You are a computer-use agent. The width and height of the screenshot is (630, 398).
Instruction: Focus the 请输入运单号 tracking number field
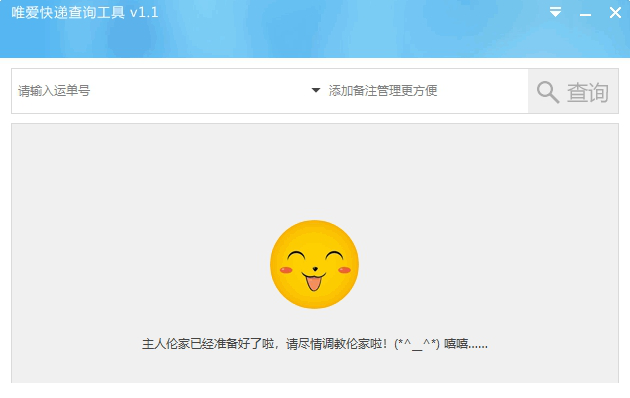click(x=161, y=91)
